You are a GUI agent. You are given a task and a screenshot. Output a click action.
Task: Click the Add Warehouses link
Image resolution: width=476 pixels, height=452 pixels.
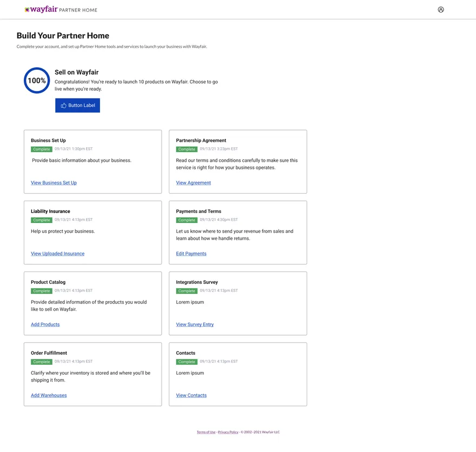[x=49, y=395]
